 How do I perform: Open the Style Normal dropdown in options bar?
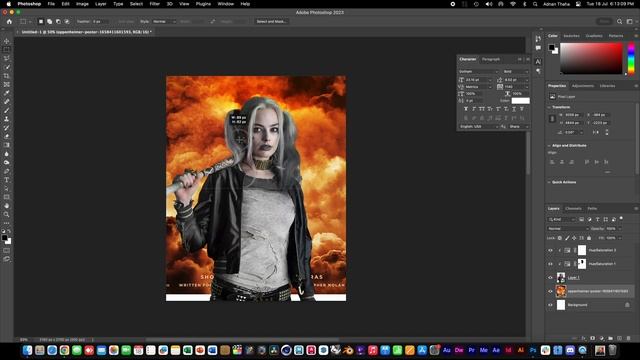coord(164,21)
